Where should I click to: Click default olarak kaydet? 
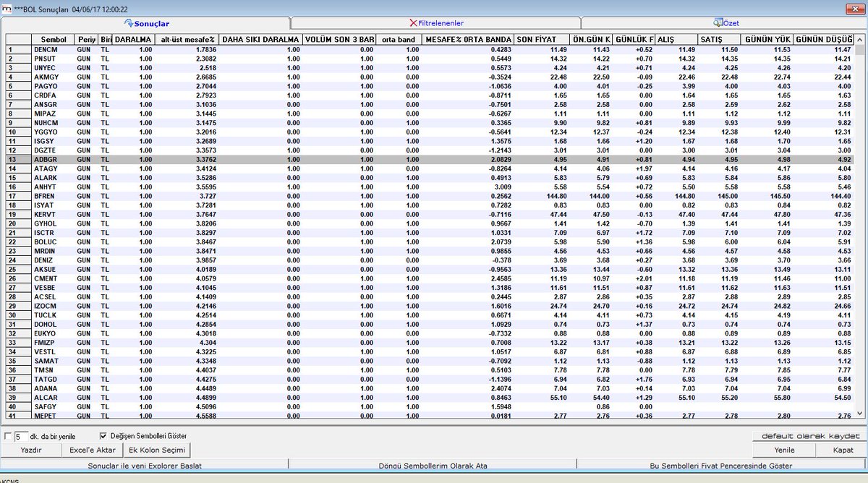(809, 436)
